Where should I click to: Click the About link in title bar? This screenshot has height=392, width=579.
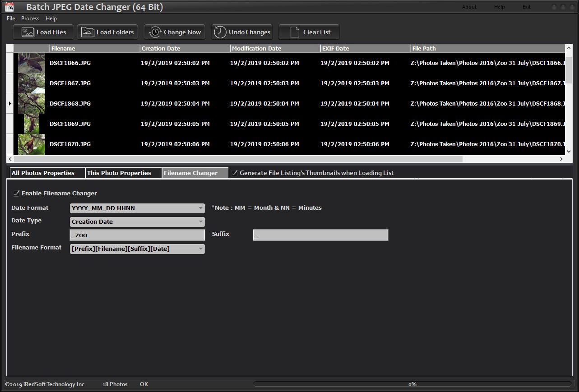pos(469,7)
